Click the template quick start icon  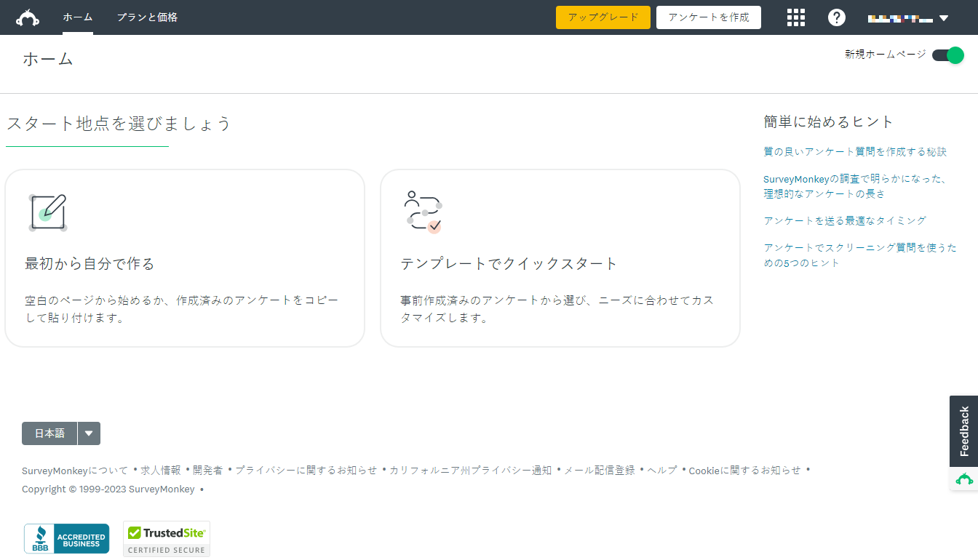(424, 212)
